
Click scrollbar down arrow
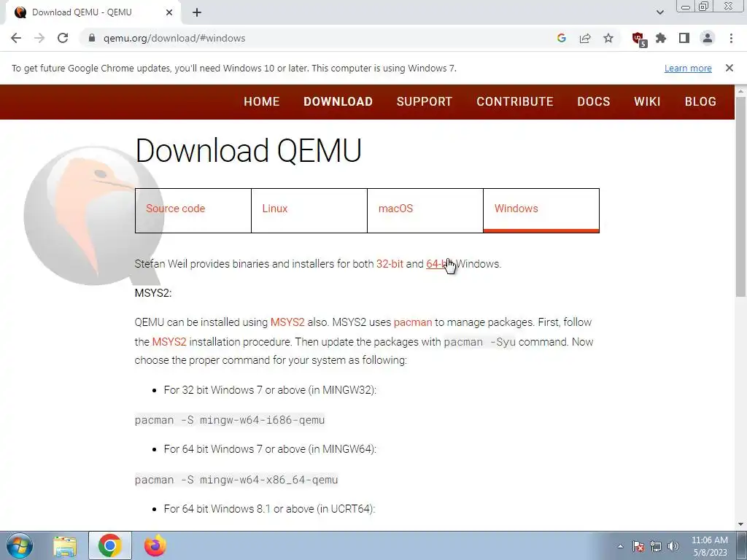tap(740, 525)
